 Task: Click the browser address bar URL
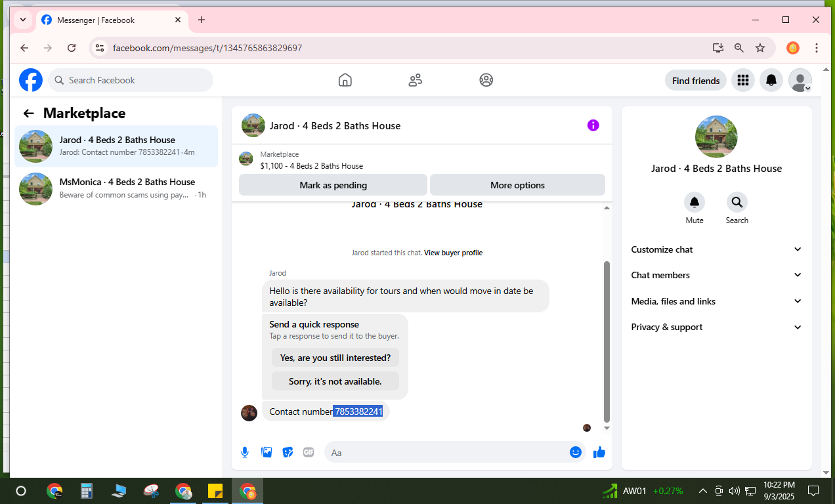[207, 48]
